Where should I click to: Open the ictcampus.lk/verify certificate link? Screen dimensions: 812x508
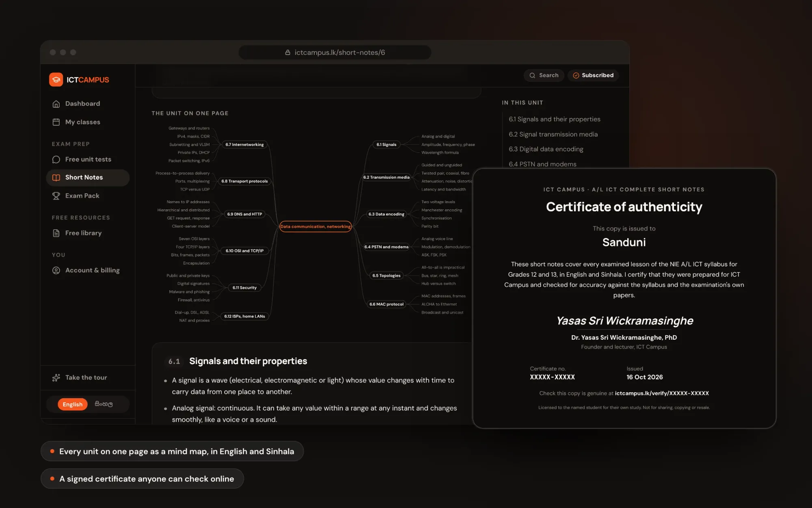662,393
